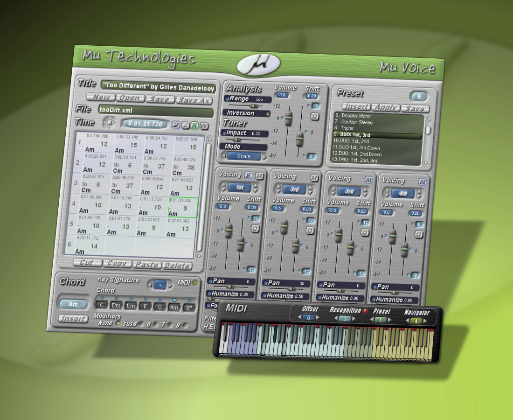Click the Open button
513x420 pixels.
130,98
